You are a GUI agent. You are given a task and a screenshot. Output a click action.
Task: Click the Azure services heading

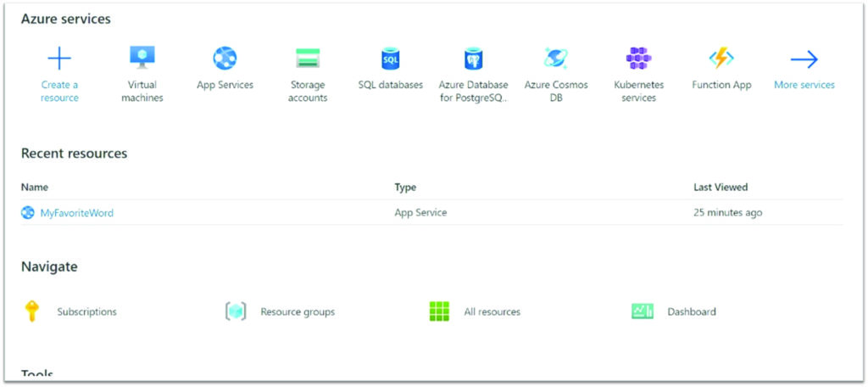[x=66, y=19]
